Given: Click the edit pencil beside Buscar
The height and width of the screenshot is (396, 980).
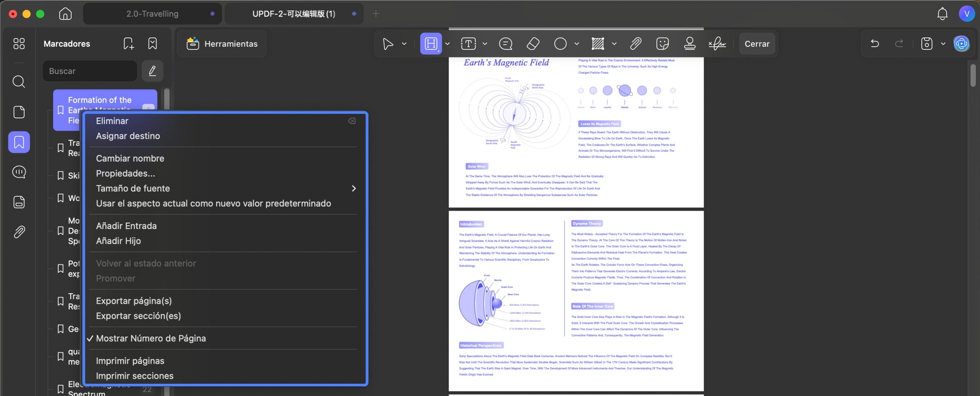Looking at the screenshot, I should pos(152,71).
